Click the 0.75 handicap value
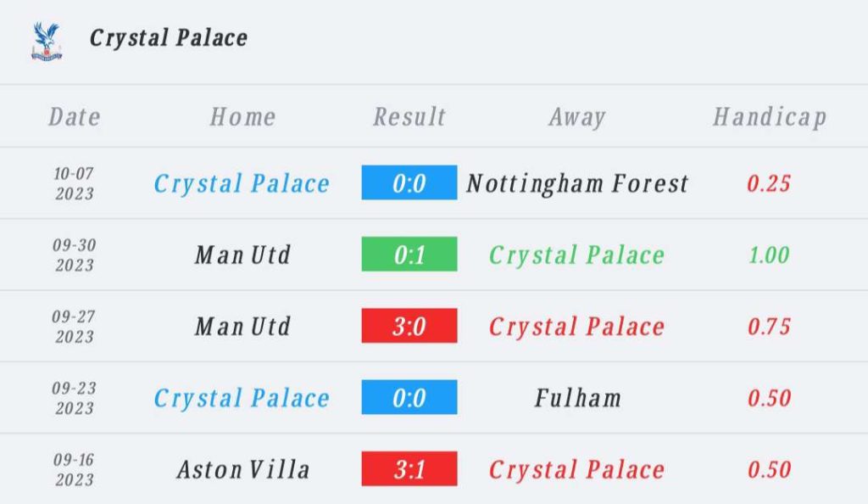The image size is (868, 504). pyautogui.click(x=769, y=326)
